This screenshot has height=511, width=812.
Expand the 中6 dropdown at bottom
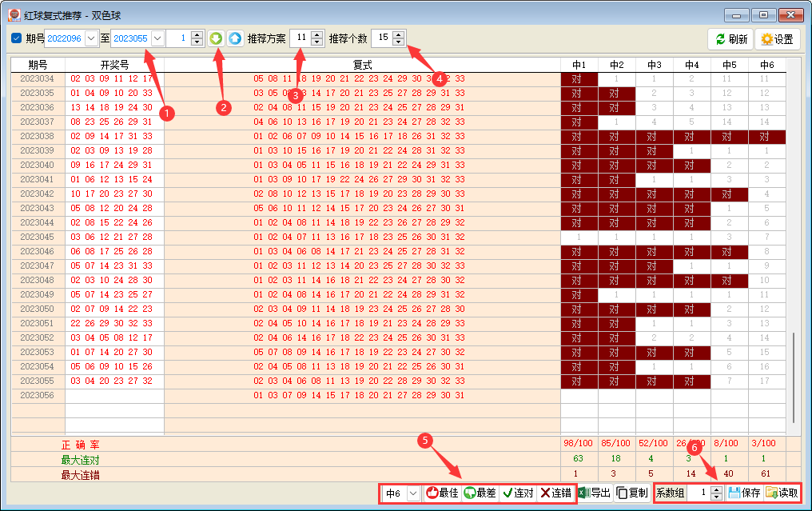[x=412, y=493]
